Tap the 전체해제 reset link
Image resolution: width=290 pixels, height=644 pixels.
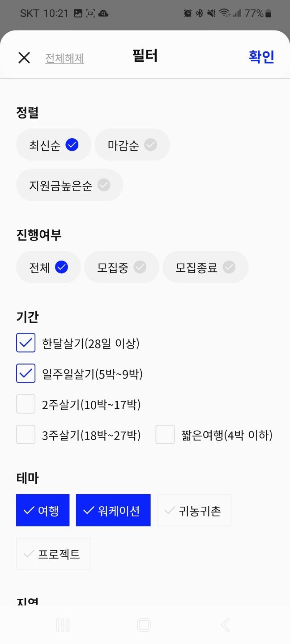pos(64,58)
